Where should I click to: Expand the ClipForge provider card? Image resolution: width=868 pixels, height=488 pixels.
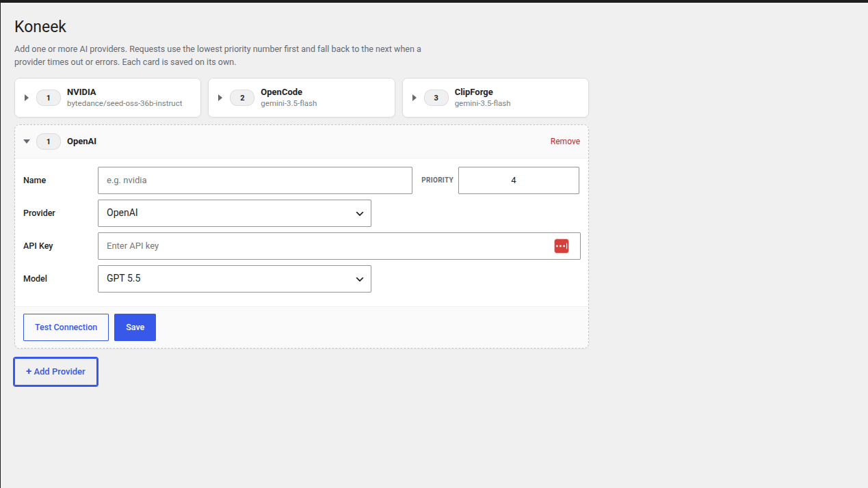click(415, 98)
